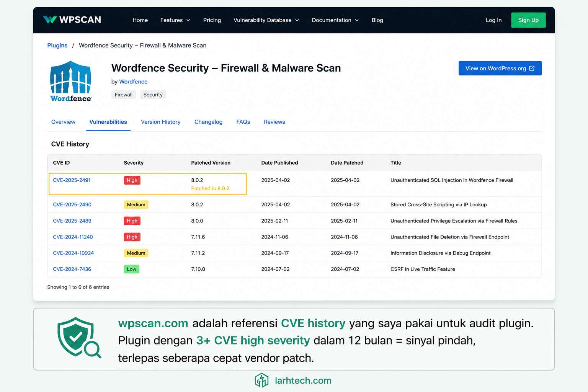588x392 pixels.
Task: Click external link icon in View on WordPress.org
Action: click(x=532, y=68)
